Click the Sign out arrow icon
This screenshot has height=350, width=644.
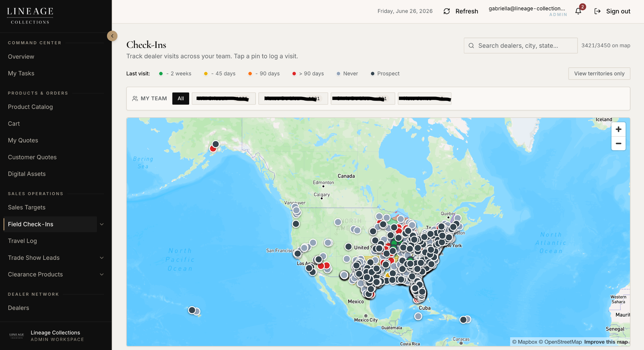[x=597, y=11]
